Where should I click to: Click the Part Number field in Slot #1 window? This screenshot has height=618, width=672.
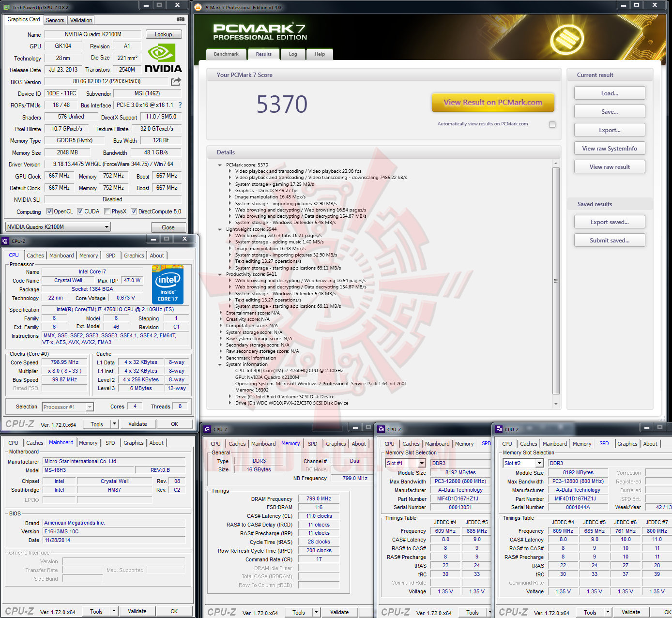point(458,499)
